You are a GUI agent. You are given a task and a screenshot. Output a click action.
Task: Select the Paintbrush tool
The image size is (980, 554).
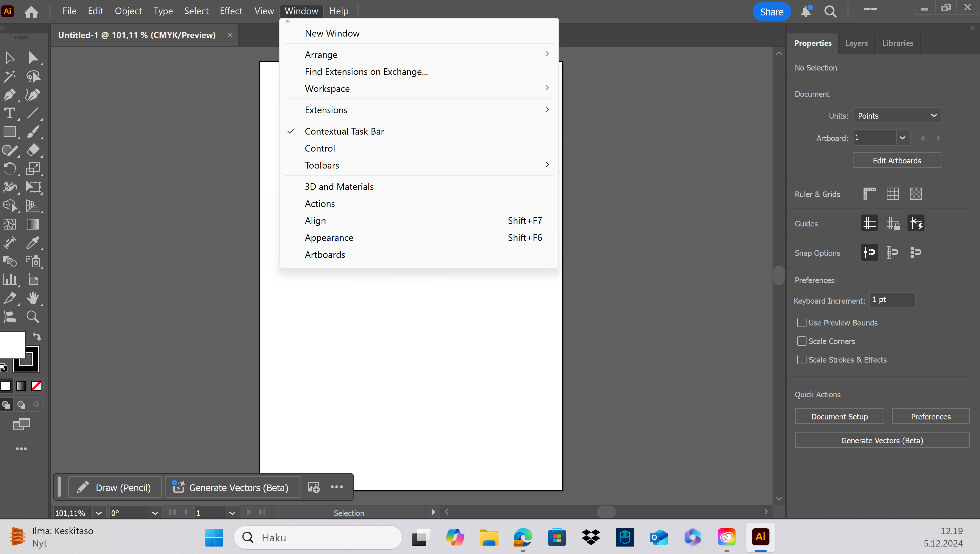pyautogui.click(x=33, y=131)
